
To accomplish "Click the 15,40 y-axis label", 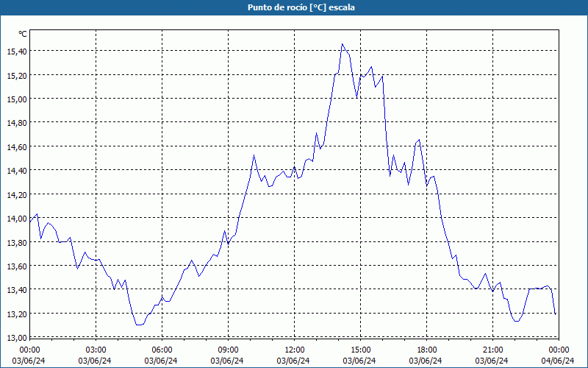I will click(17, 51).
